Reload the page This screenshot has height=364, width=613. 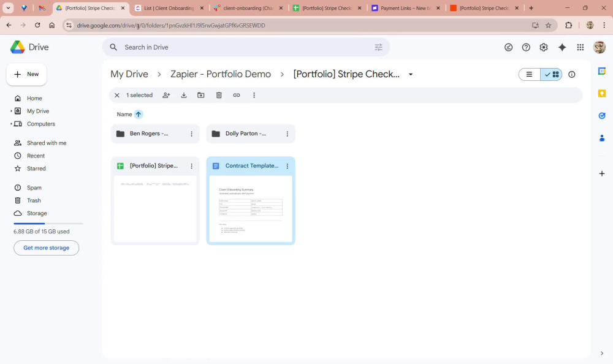tap(37, 25)
